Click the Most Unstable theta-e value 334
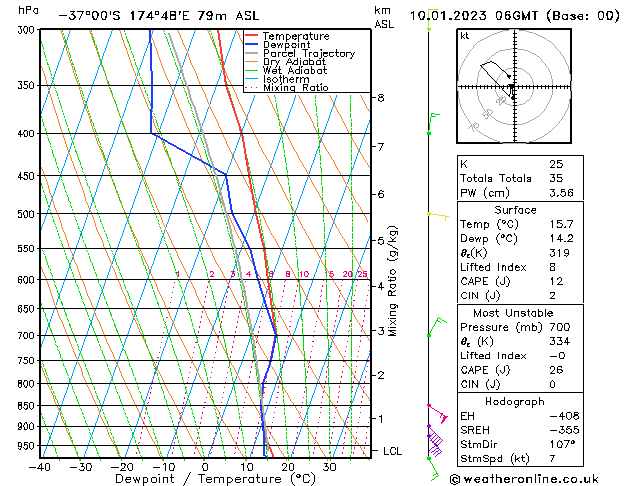This screenshot has width=629, height=486. point(560,342)
